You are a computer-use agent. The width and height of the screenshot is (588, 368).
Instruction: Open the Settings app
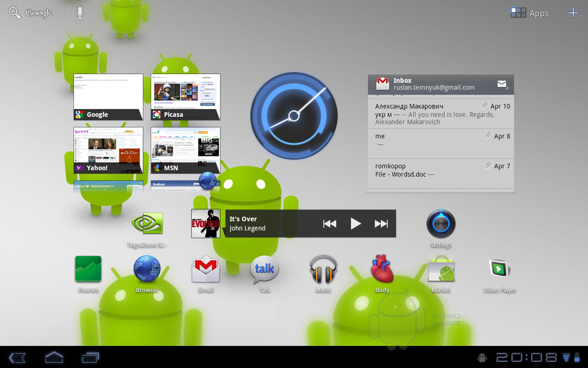(441, 229)
